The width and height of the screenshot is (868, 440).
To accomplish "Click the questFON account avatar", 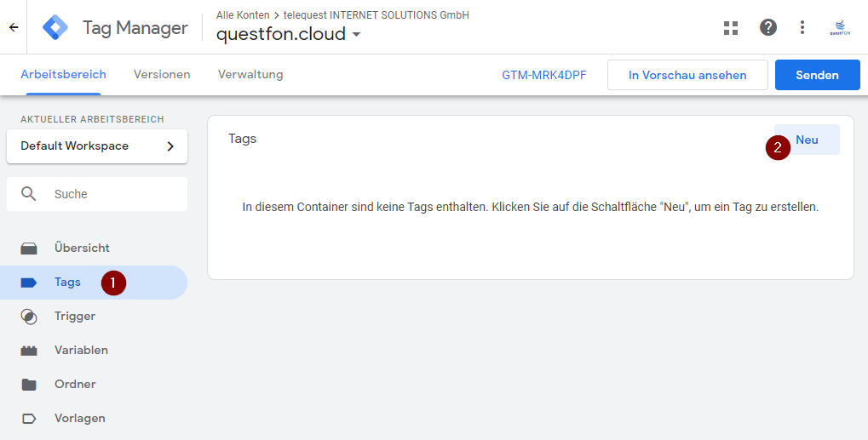I will pyautogui.click(x=839, y=27).
